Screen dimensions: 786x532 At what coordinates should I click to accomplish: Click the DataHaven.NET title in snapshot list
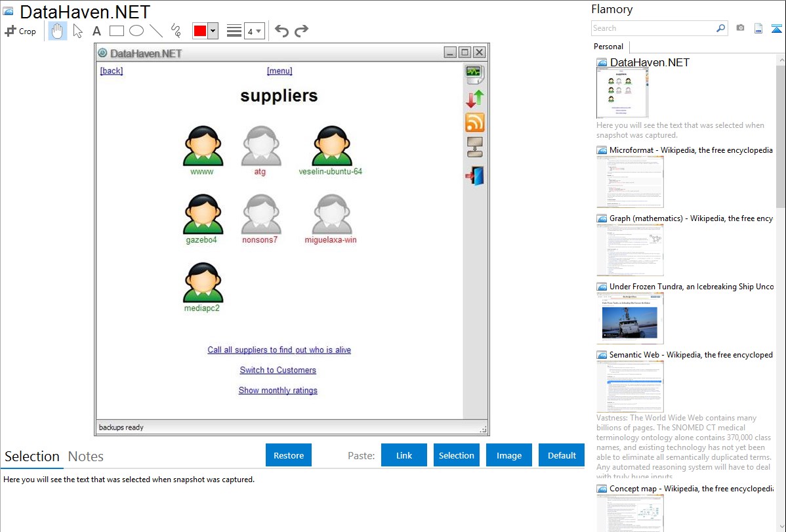(650, 62)
